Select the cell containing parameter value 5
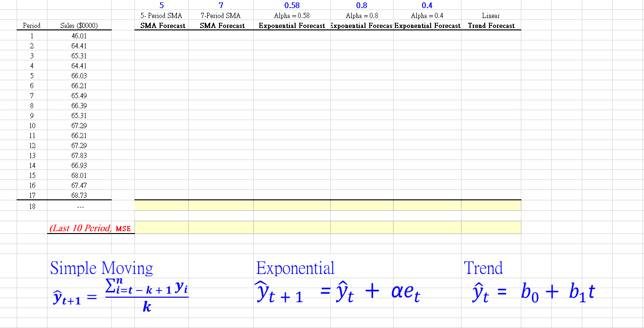 (x=162, y=5)
